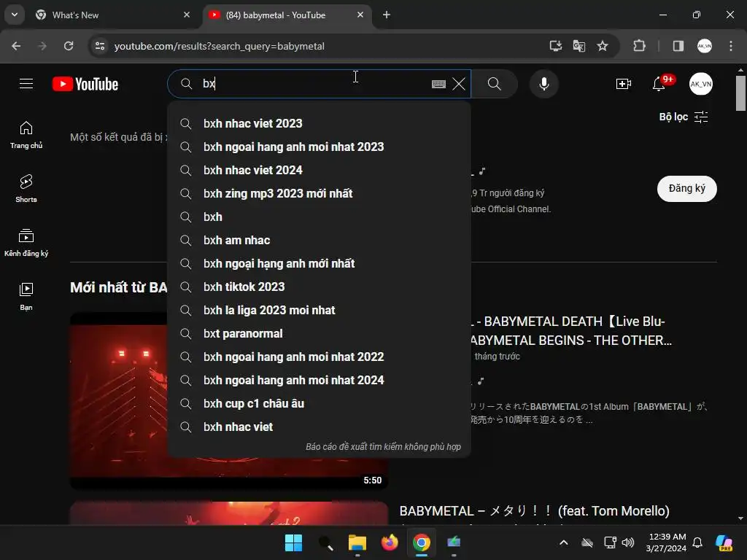
Task: Clear the search box with the X
Action: (x=459, y=84)
